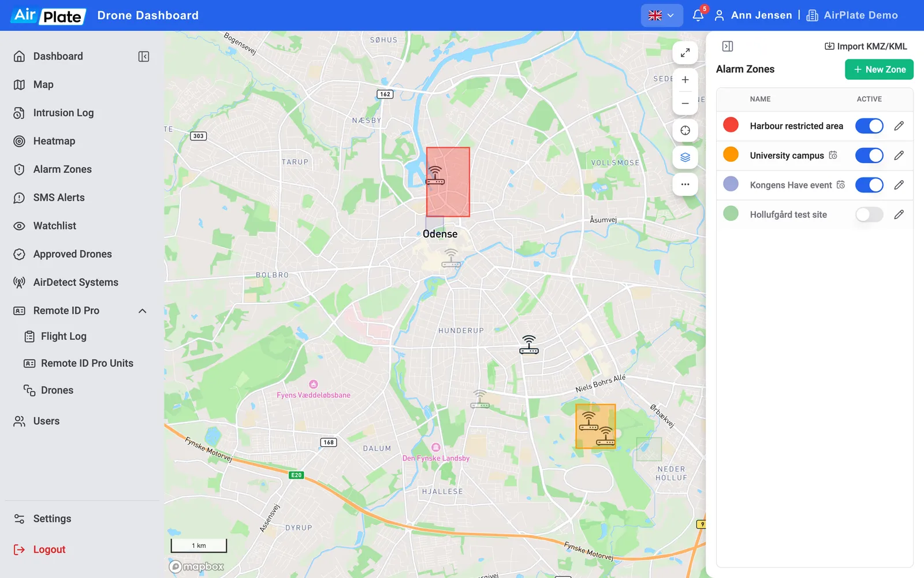Open map layers selector
Image resolution: width=924 pixels, height=578 pixels.
coord(685,157)
